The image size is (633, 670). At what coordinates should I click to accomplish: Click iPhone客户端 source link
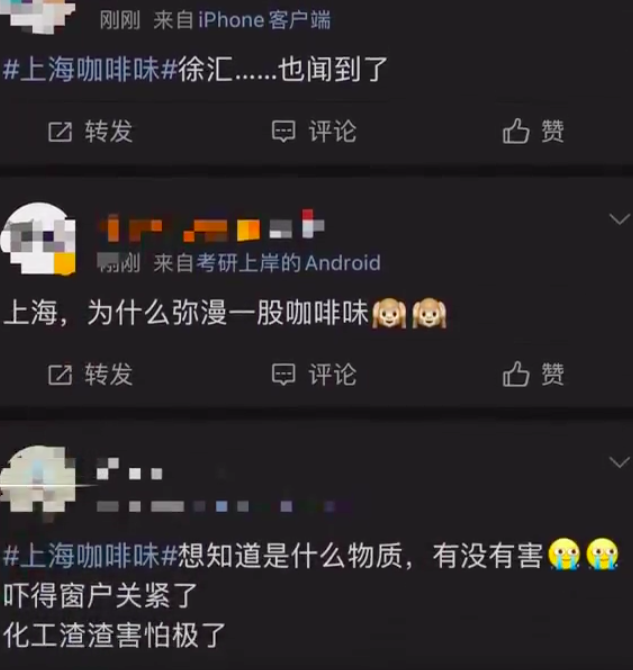click(264, 20)
